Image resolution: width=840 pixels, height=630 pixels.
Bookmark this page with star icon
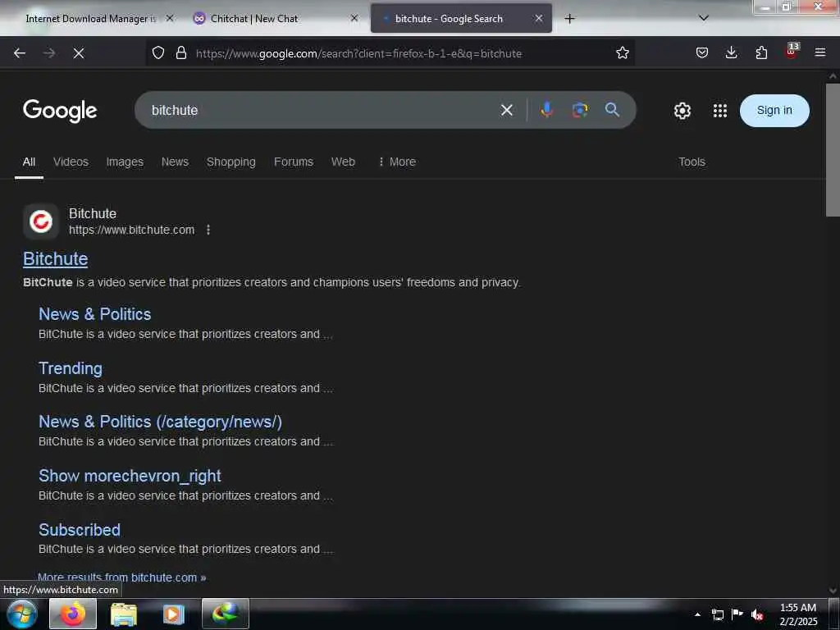(x=622, y=52)
